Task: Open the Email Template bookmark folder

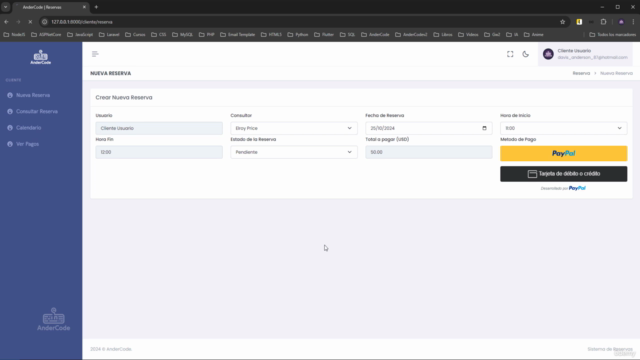Action: pos(238,35)
